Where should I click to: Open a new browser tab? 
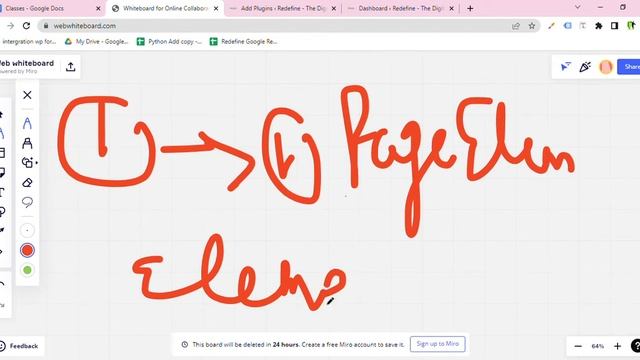pyautogui.click(x=470, y=8)
